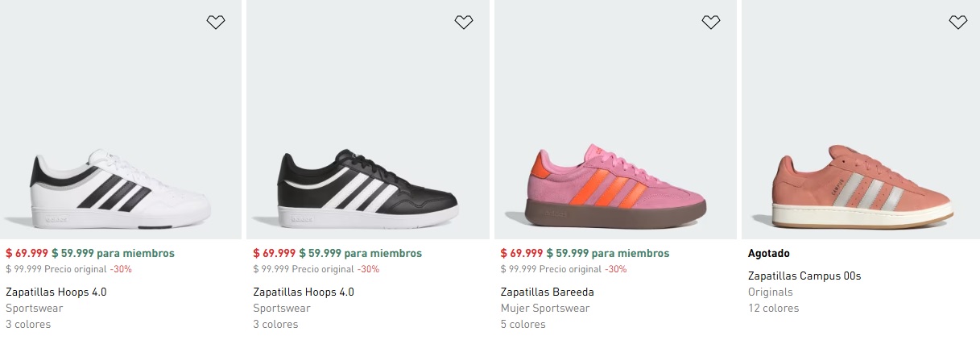The height and width of the screenshot is (340, 980).
Task: Click the 5 colores text for Bareeda
Action: [523, 325]
